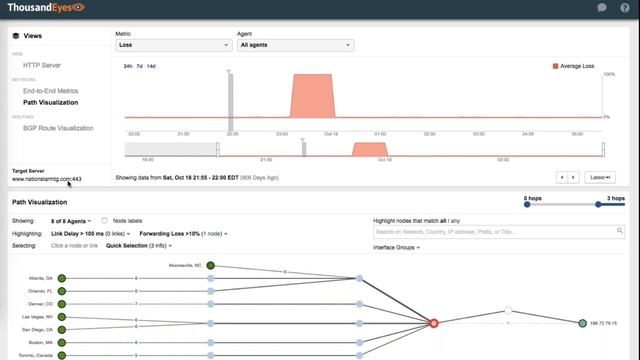Open the All agents dropdown
The image size is (640, 360).
[x=296, y=45]
